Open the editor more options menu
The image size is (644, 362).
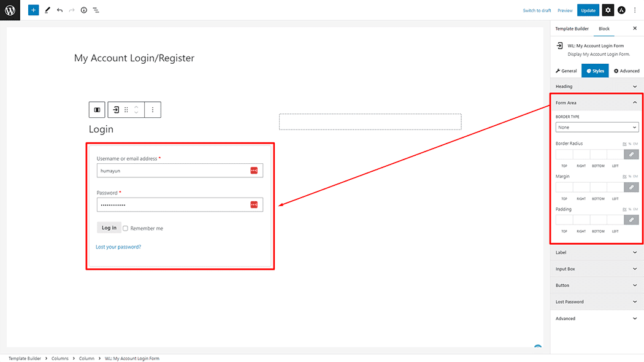(635, 10)
